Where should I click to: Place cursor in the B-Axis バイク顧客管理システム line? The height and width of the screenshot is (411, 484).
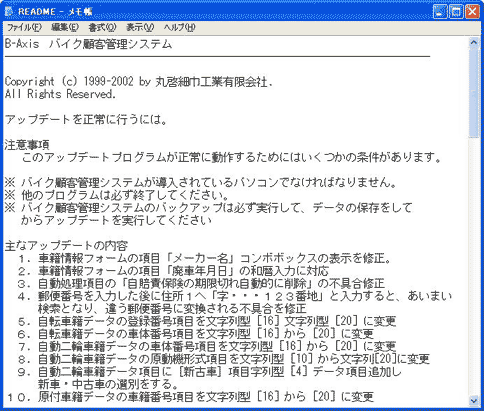tap(88, 44)
